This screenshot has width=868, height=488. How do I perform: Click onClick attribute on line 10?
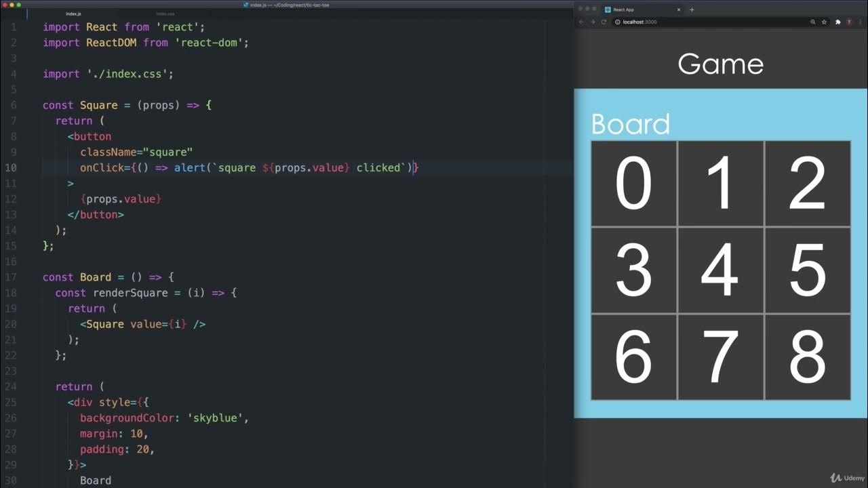[x=102, y=167]
